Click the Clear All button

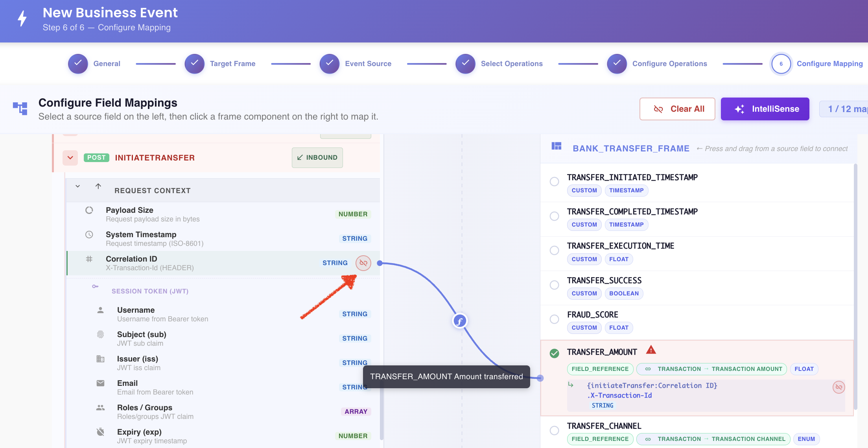677,109
